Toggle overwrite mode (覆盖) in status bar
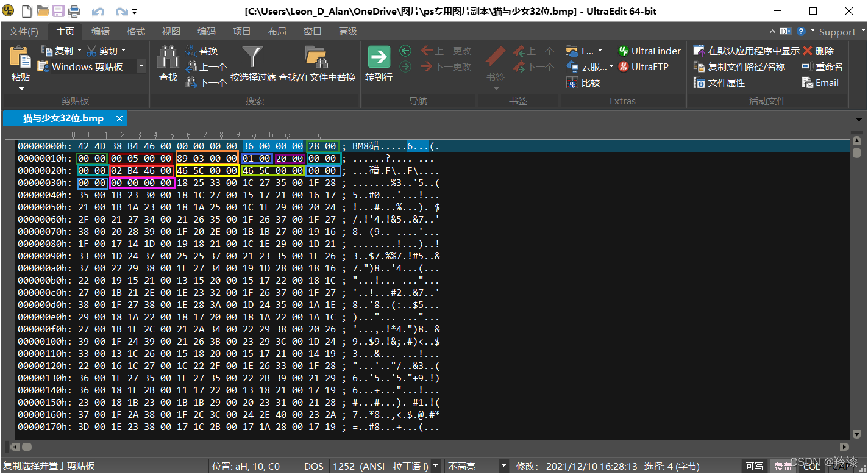 click(x=783, y=466)
